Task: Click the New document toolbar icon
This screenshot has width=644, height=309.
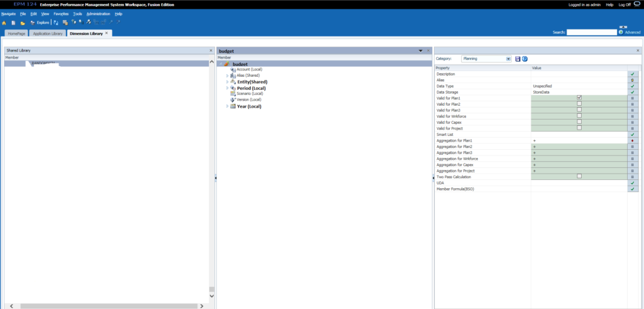Action: pyautogui.click(x=13, y=23)
